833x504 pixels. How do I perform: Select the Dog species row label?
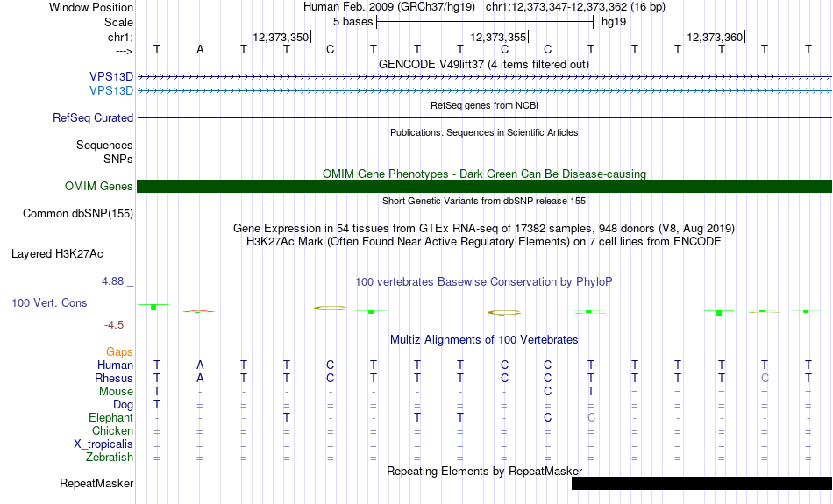[x=124, y=405]
